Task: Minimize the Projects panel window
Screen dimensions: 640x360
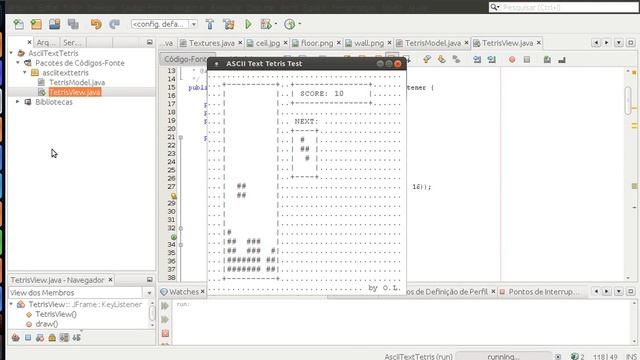Action: click(x=149, y=42)
